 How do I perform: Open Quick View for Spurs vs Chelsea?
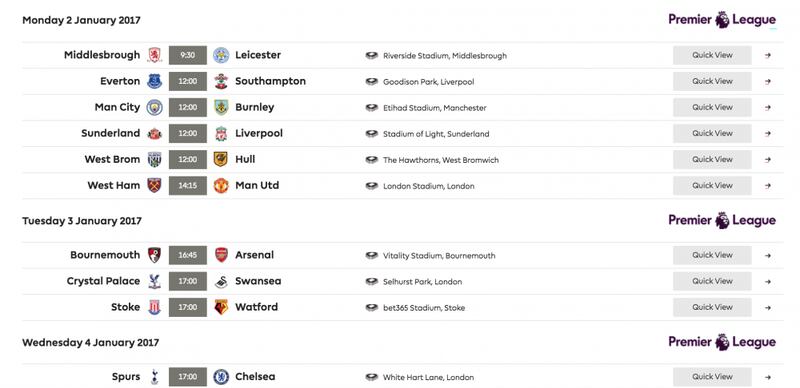(712, 377)
